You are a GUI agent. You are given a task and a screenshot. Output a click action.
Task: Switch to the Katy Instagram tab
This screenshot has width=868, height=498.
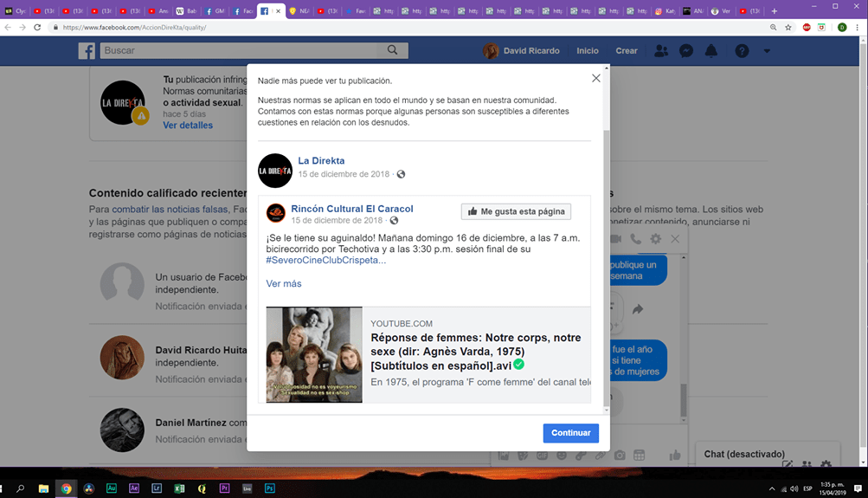[x=665, y=11]
